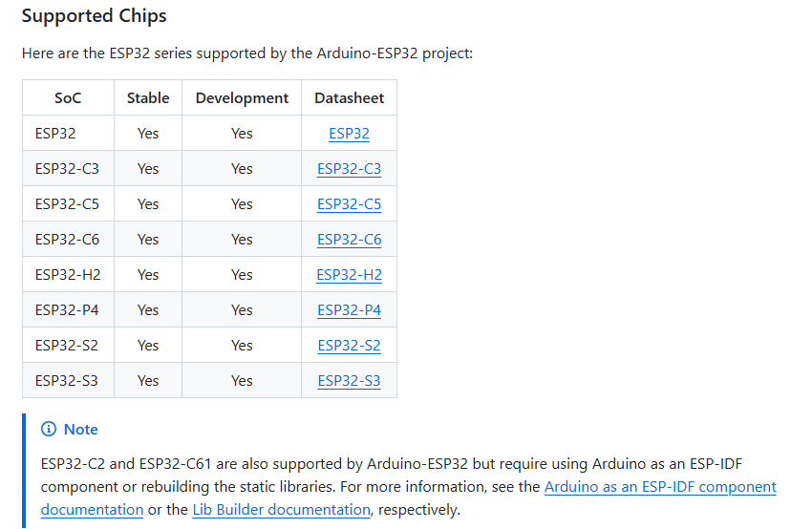This screenshot has width=812, height=529.
Task: Open the ESP32-H2 datasheet link
Action: (x=349, y=274)
